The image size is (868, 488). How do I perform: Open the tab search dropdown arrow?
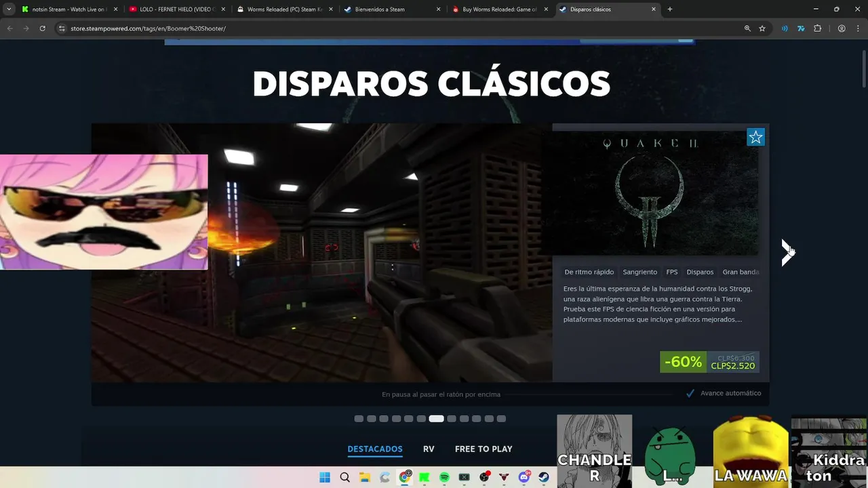pos(9,9)
